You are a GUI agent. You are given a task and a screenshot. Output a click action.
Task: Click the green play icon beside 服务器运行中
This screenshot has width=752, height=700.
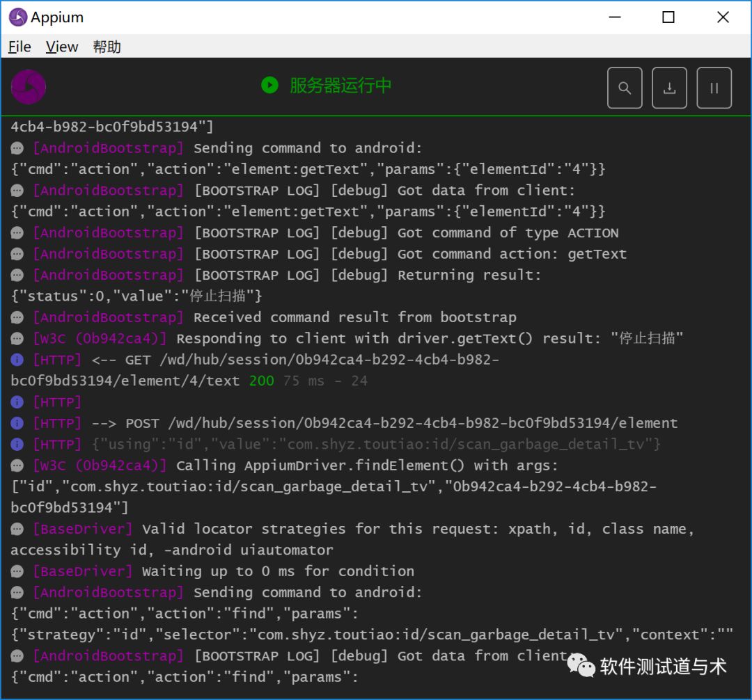click(269, 86)
